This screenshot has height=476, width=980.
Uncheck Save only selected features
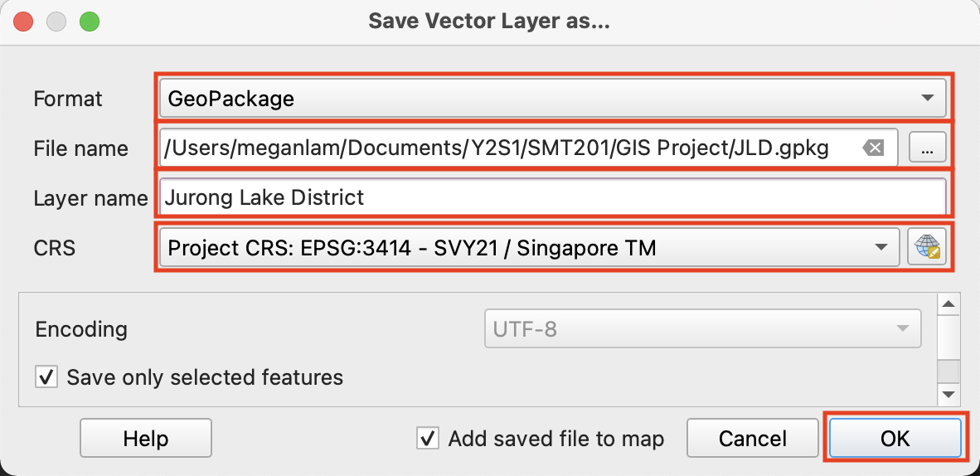[x=46, y=377]
